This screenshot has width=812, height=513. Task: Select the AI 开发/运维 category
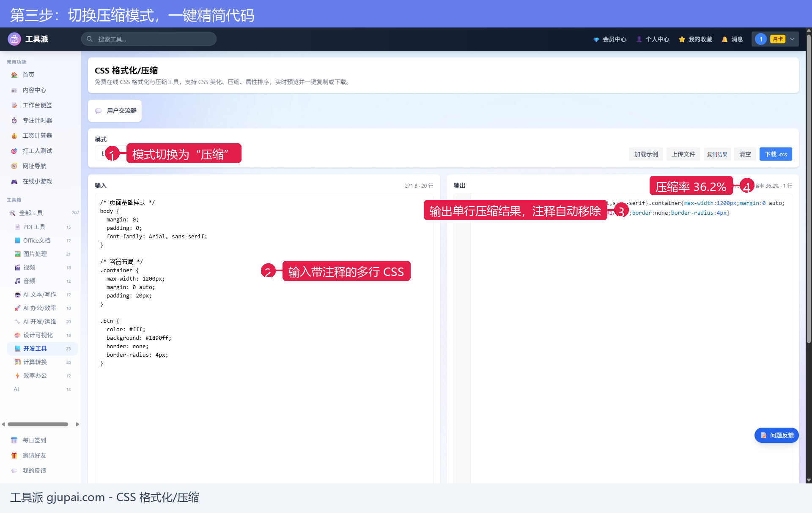click(42, 322)
